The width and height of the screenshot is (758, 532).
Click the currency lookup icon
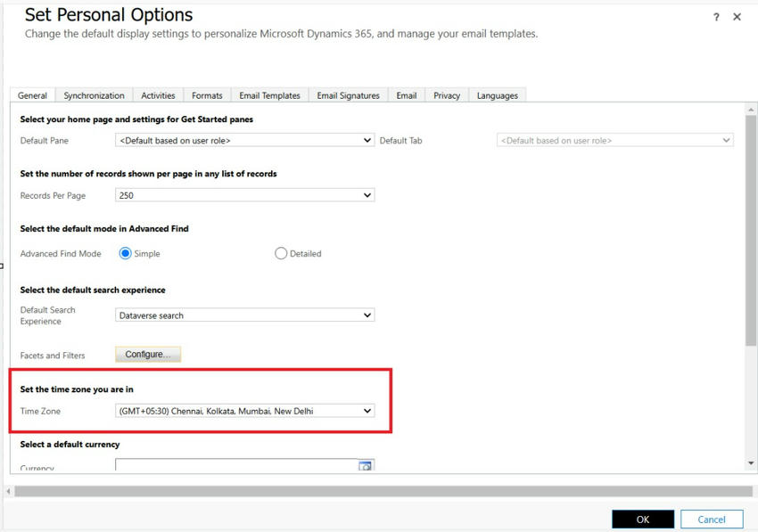tap(365, 465)
